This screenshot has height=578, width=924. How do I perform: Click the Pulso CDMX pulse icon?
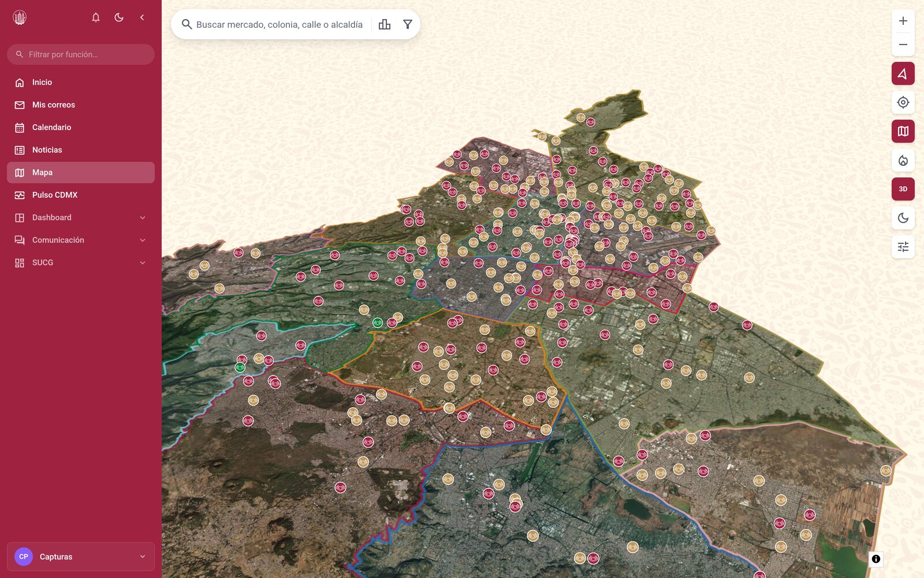click(20, 195)
